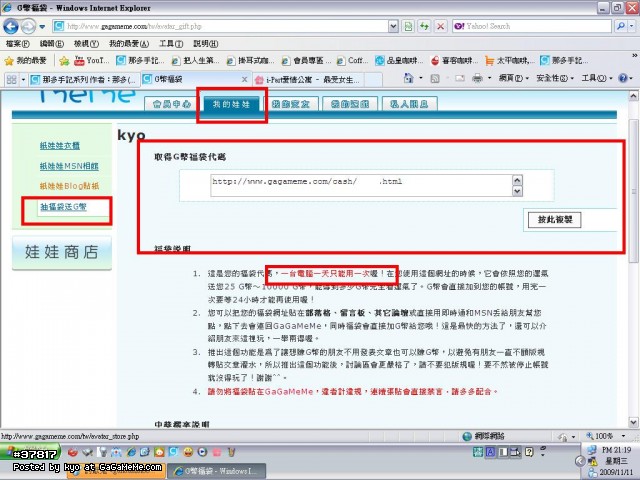
Task: Open the 檢視(V) menu
Action: click(x=86, y=44)
